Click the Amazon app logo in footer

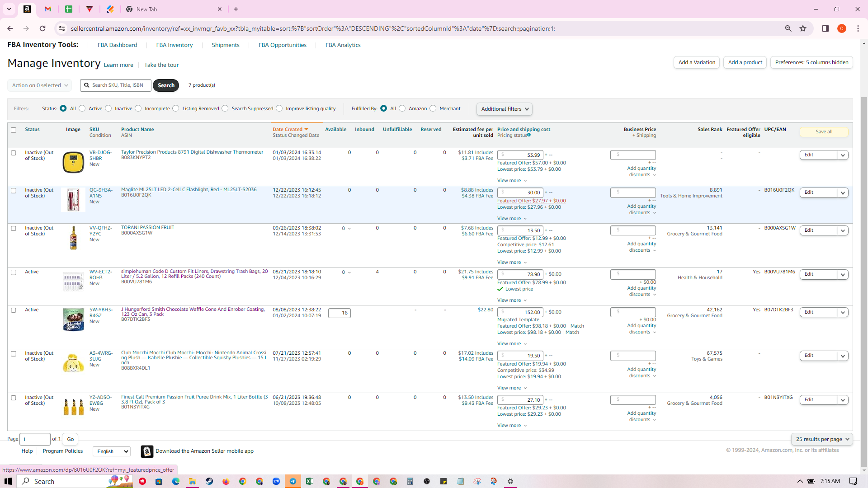point(147,451)
